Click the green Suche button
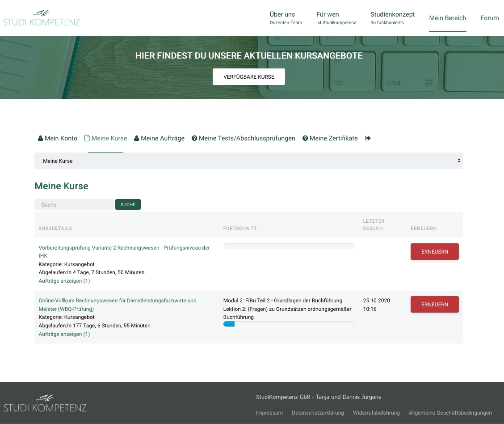The image size is (504, 424). (x=128, y=204)
